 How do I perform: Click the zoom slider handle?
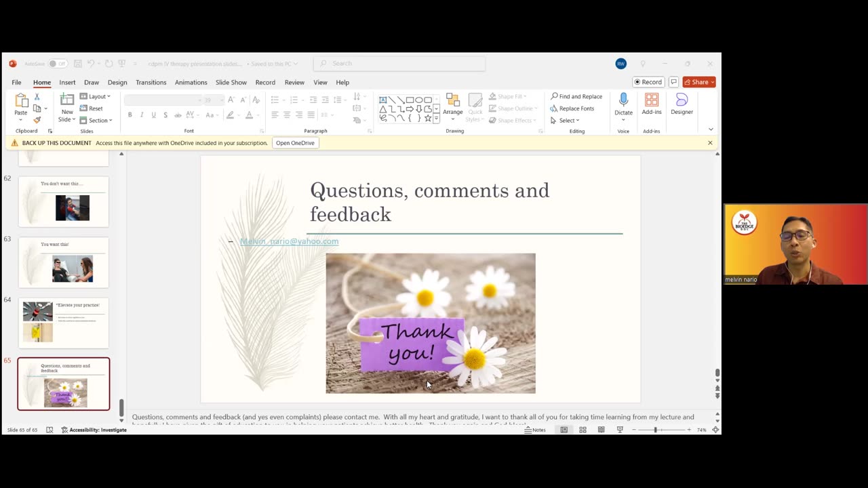(x=655, y=430)
